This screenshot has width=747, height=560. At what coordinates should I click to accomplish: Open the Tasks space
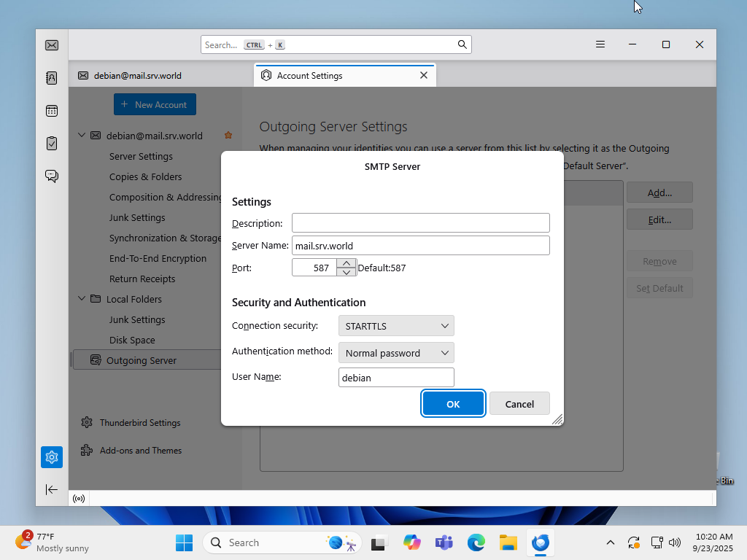[51, 143]
